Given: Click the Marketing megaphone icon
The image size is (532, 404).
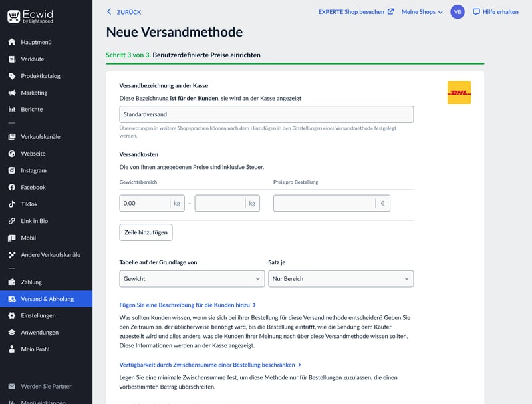Looking at the screenshot, I should tap(12, 93).
